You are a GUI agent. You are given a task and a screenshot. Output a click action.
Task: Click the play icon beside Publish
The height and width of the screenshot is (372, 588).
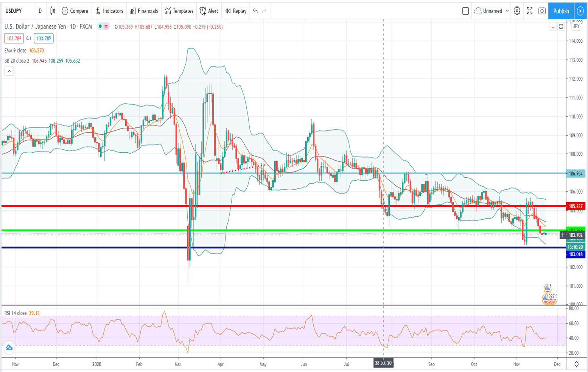[x=580, y=11]
